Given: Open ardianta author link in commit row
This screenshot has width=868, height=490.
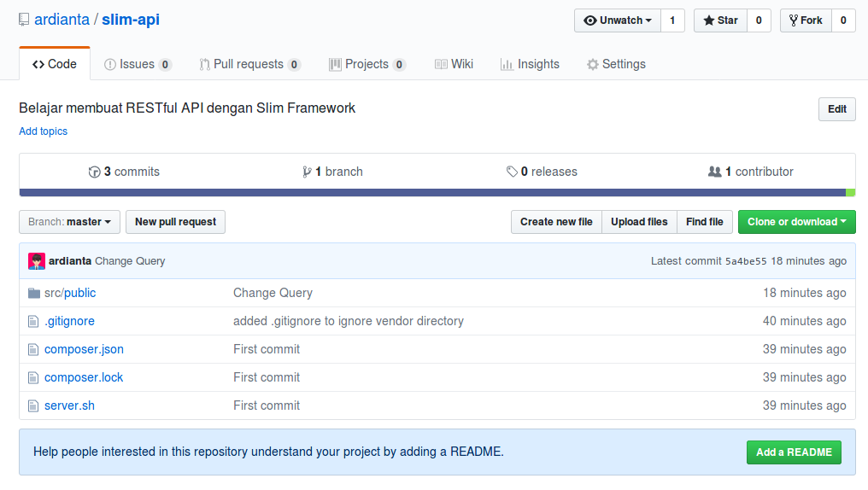Looking at the screenshot, I should click(70, 261).
